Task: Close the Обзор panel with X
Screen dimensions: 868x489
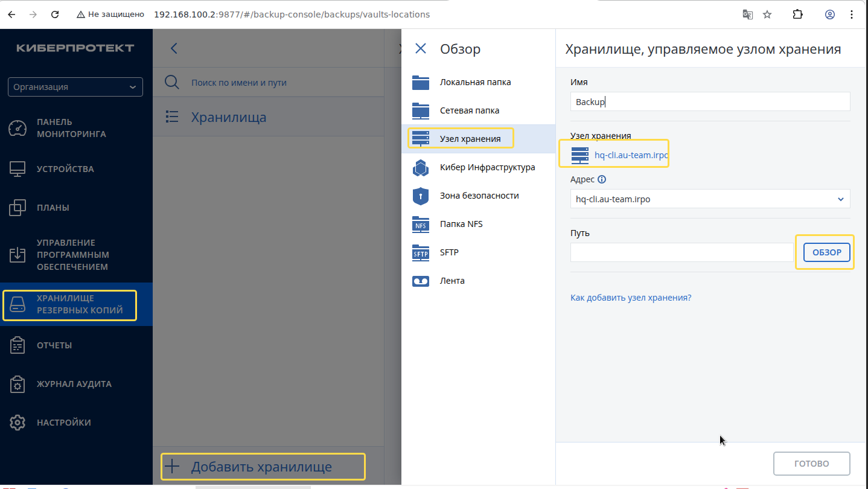Action: click(x=421, y=49)
